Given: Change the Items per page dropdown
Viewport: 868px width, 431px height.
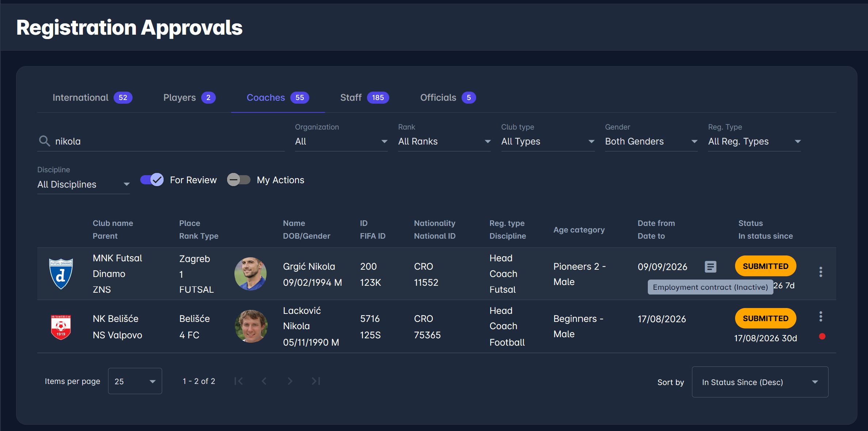Looking at the screenshot, I should pos(135,381).
